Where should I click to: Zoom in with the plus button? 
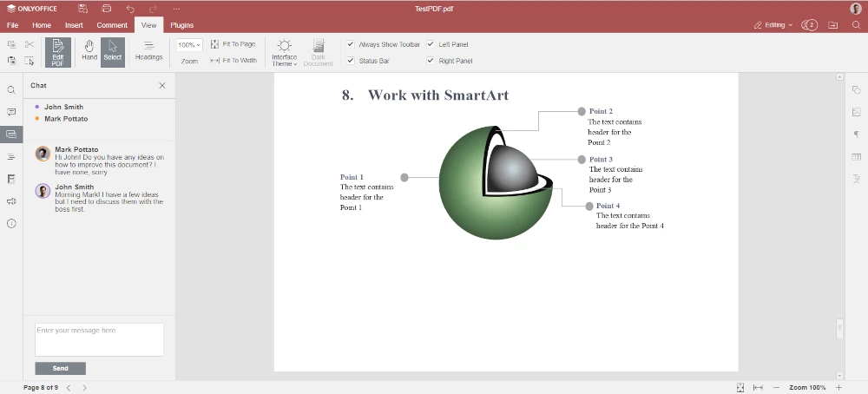[838, 388]
